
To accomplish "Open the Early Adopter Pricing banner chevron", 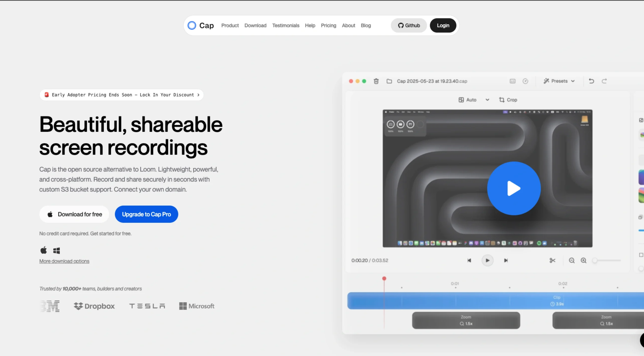I will (198, 95).
